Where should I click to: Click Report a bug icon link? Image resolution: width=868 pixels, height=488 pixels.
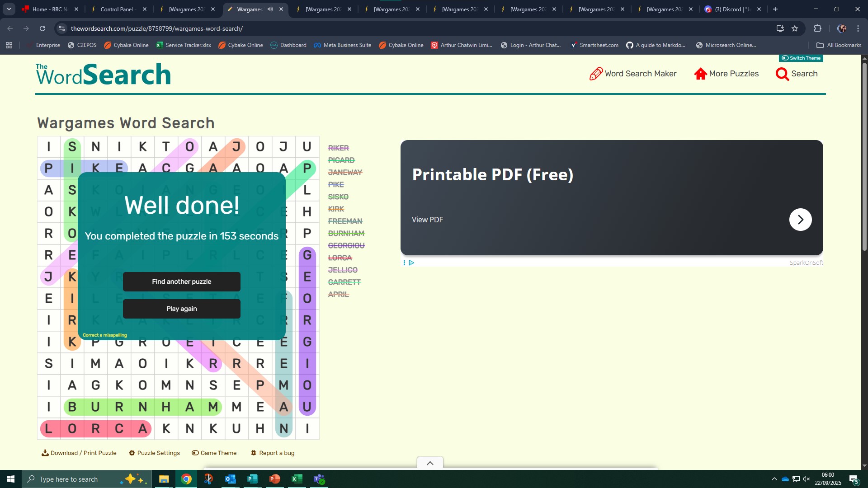[x=254, y=453]
